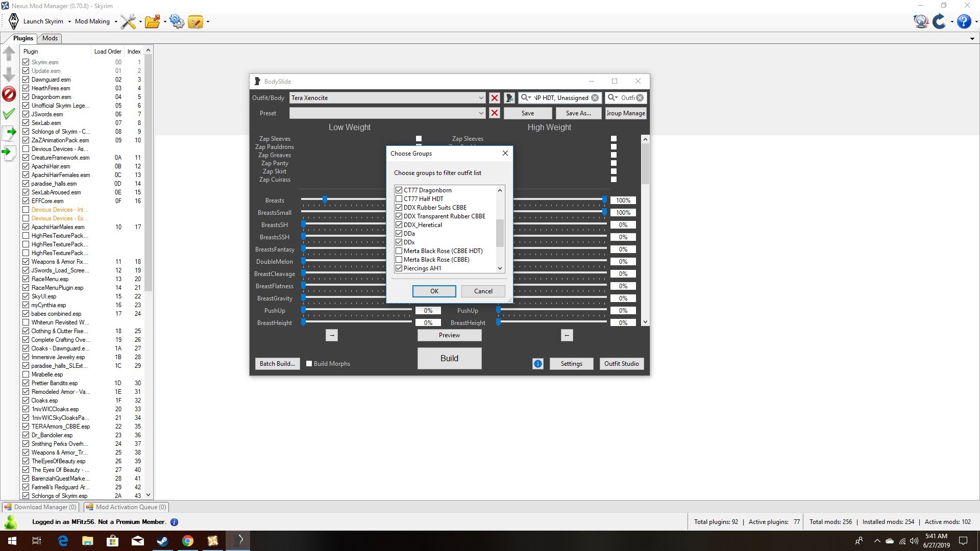
Task: Expand the folder icon dropdown arrow
Action: pyautogui.click(x=165, y=22)
